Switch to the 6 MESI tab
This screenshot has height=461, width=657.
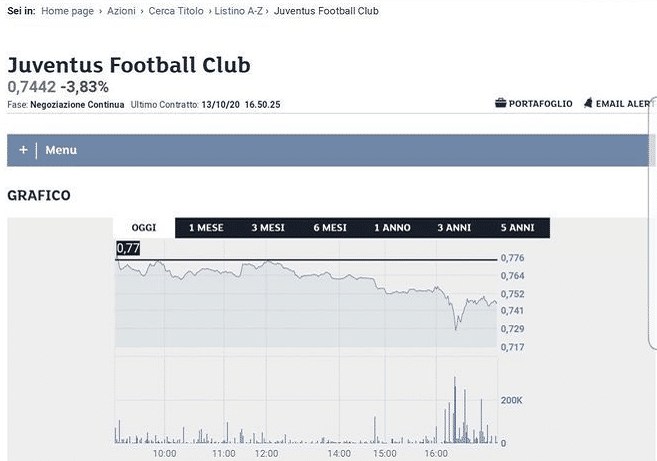click(x=330, y=228)
